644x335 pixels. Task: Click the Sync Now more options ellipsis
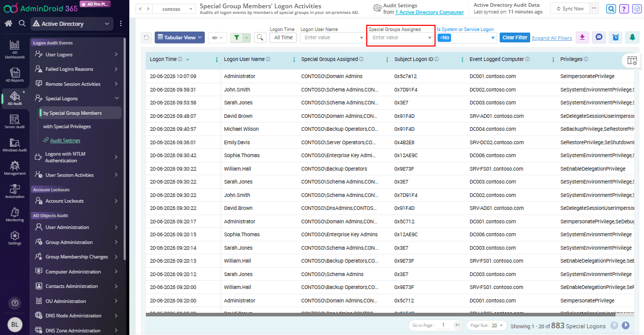(594, 8)
